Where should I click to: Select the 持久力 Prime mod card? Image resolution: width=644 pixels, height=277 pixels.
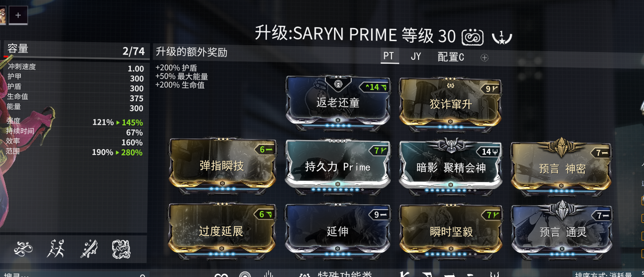pos(338,166)
